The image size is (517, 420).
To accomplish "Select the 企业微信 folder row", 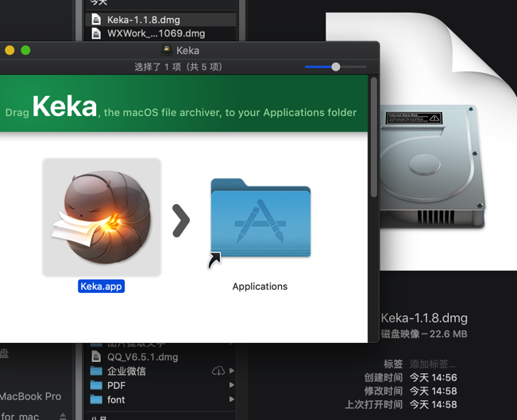I will point(160,371).
